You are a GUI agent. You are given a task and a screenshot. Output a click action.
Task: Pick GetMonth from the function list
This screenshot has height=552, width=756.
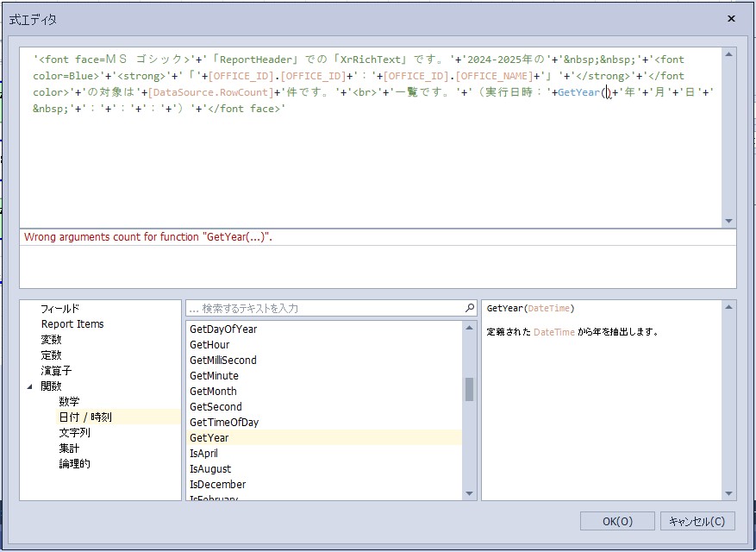click(x=213, y=392)
